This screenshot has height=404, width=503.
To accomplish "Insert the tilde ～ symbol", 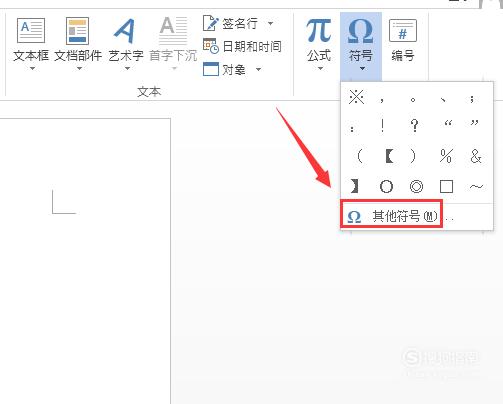I will [x=476, y=186].
